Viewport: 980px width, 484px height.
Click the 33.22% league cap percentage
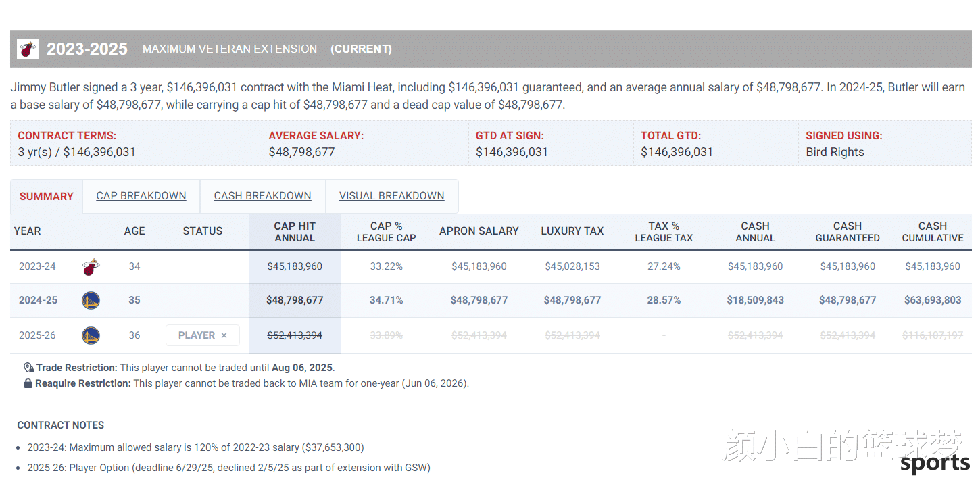click(x=387, y=266)
